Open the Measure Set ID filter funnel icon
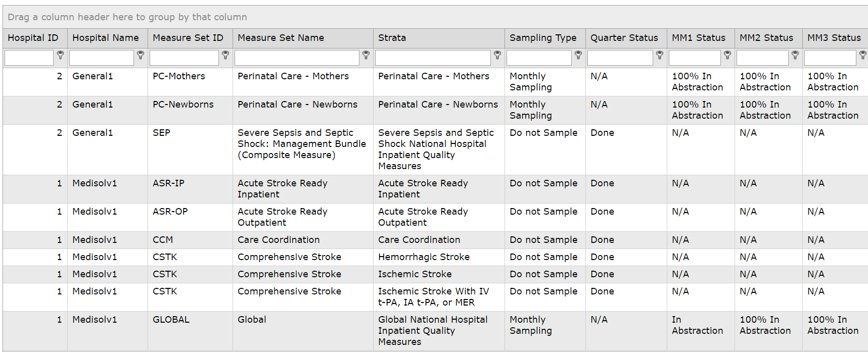868x352 pixels. (225, 55)
